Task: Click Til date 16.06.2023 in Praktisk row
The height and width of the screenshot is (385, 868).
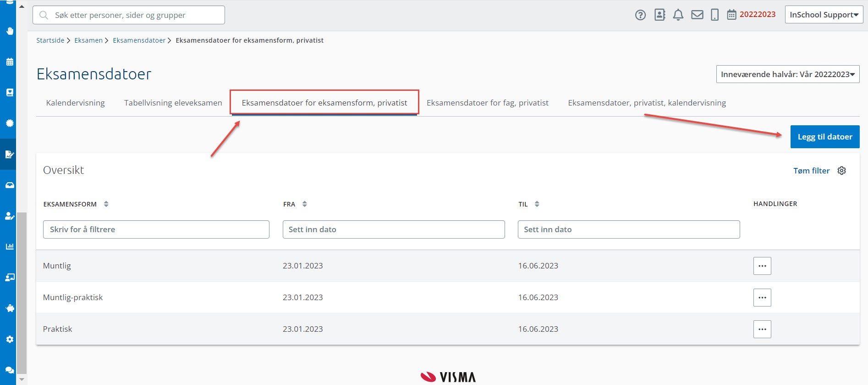Action: (x=538, y=329)
